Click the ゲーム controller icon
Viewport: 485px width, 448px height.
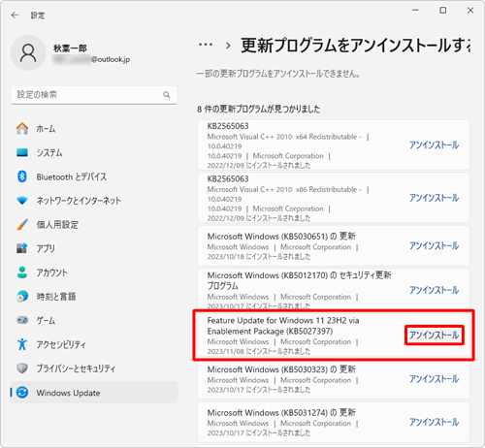click(22, 320)
